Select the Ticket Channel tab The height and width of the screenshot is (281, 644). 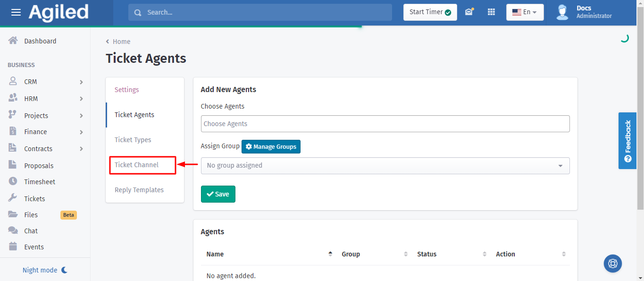tap(137, 165)
